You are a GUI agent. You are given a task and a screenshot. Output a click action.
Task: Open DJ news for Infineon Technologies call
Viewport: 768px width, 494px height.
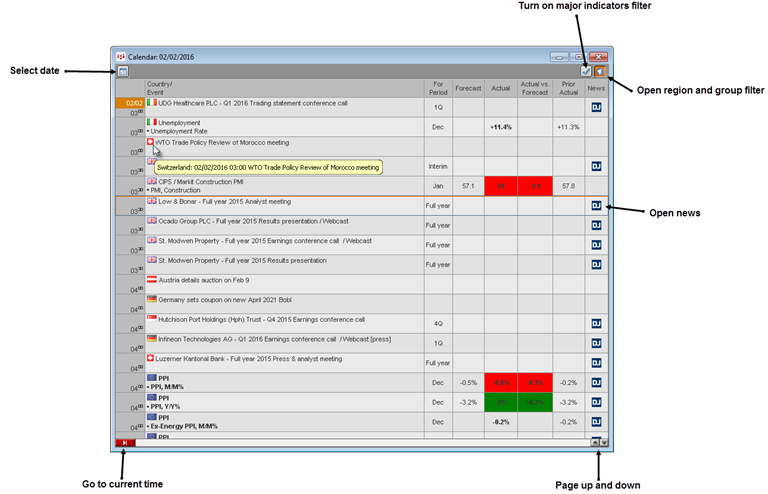point(596,343)
